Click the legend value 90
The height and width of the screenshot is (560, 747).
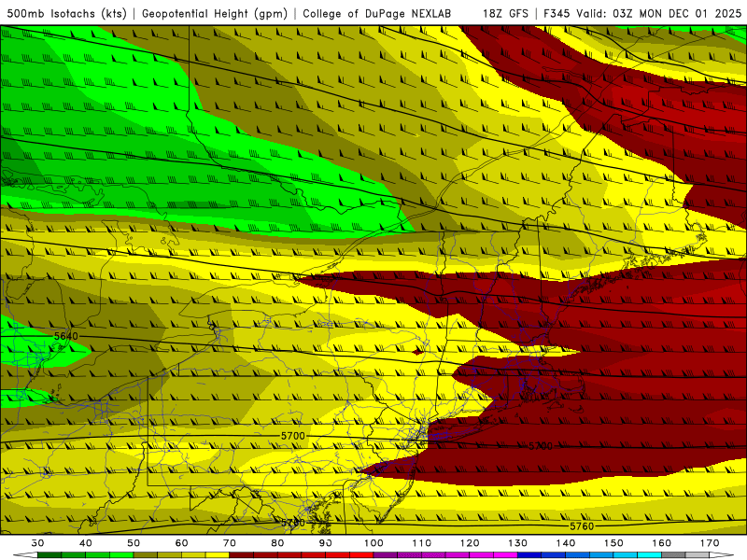point(325,543)
